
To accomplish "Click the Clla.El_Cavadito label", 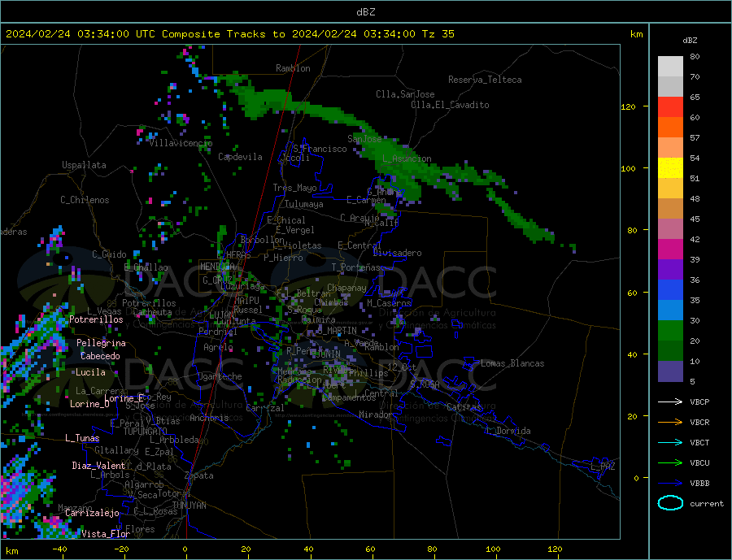I will pyautogui.click(x=450, y=105).
